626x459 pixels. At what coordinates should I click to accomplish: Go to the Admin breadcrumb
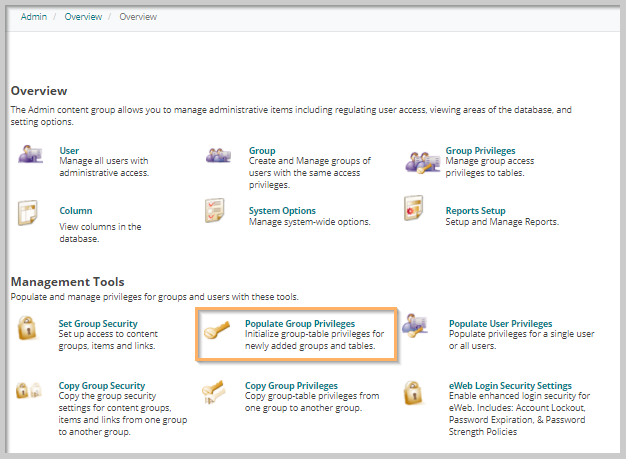click(x=34, y=17)
